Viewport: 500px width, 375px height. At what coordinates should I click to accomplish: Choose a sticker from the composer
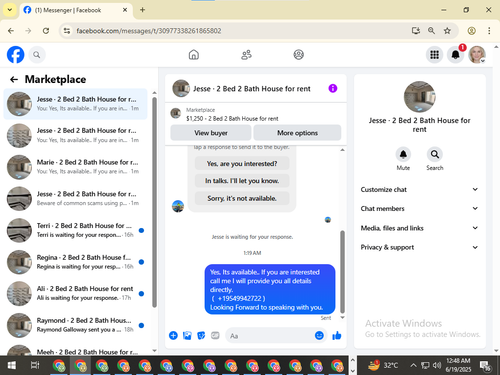point(201,335)
